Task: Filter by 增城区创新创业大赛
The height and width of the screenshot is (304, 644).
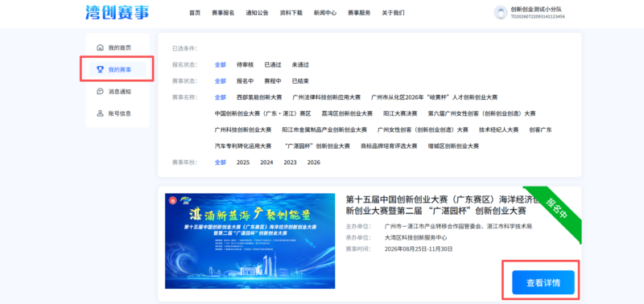Action: click(453, 146)
